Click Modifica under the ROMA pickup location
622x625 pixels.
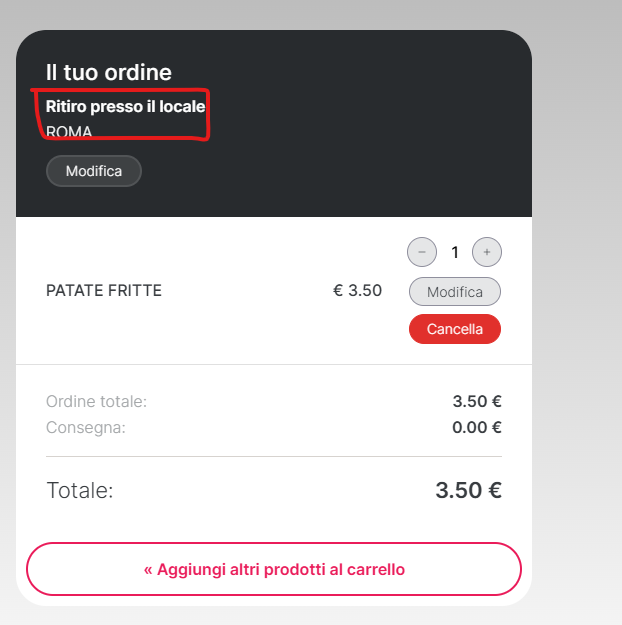[94, 171]
